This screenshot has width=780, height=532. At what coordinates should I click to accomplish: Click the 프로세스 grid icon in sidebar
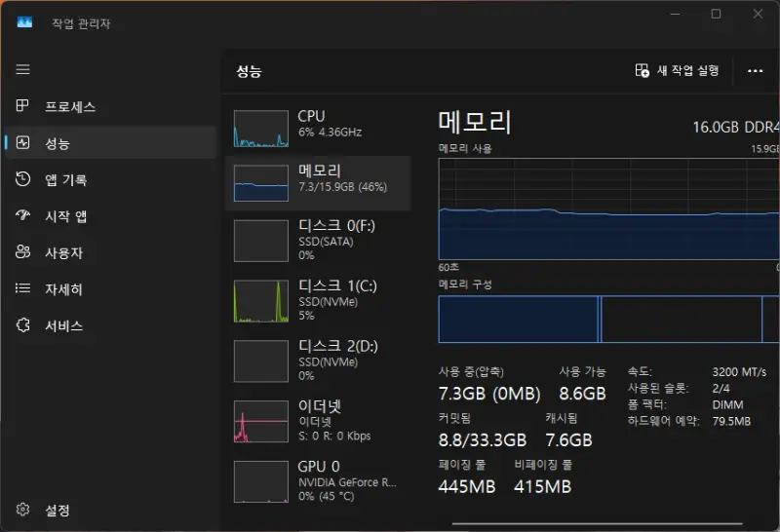click(22, 105)
